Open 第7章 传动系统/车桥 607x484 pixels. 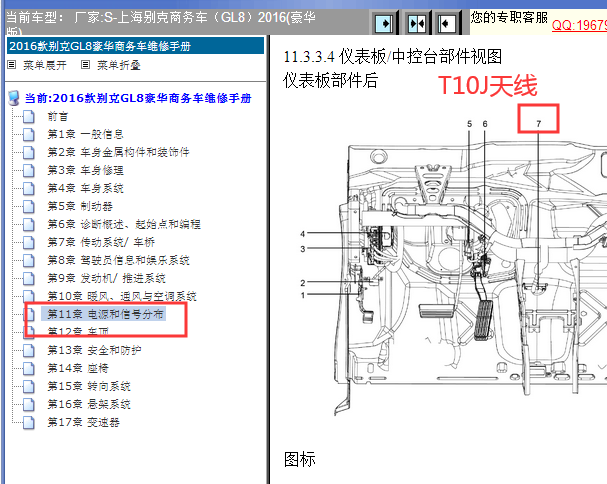pyautogui.click(x=101, y=242)
